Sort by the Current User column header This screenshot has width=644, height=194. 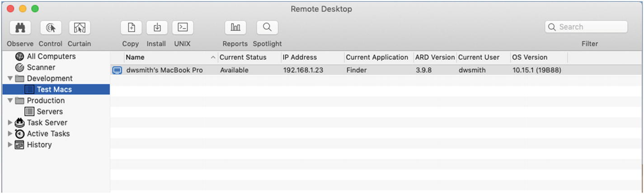coord(479,57)
